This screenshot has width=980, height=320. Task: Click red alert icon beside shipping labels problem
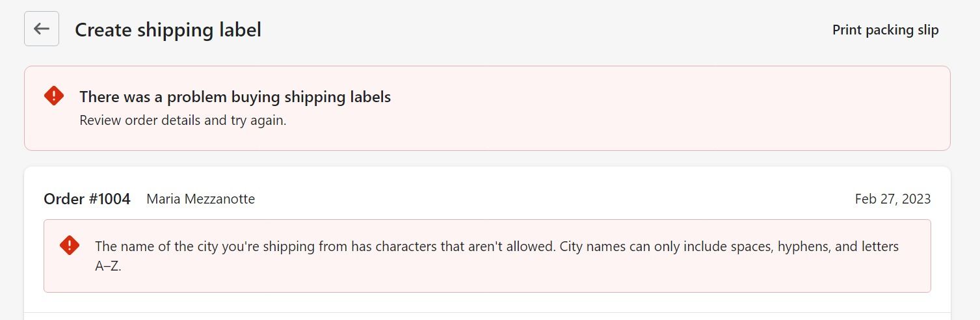click(54, 96)
